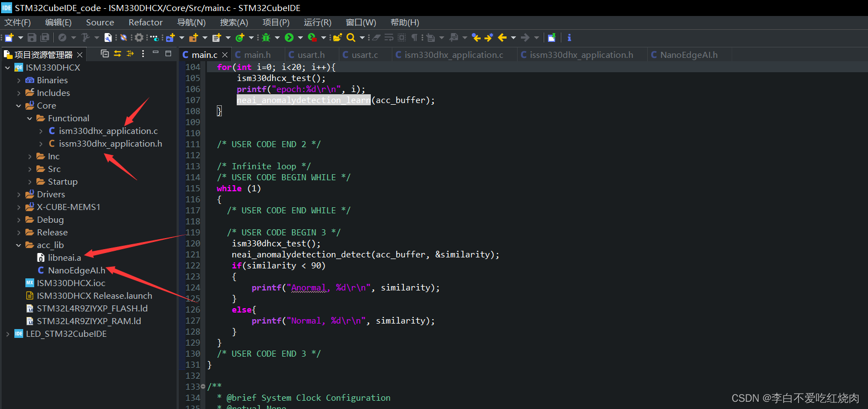
Task: Click the Save icon in the toolbar
Action: tap(32, 37)
